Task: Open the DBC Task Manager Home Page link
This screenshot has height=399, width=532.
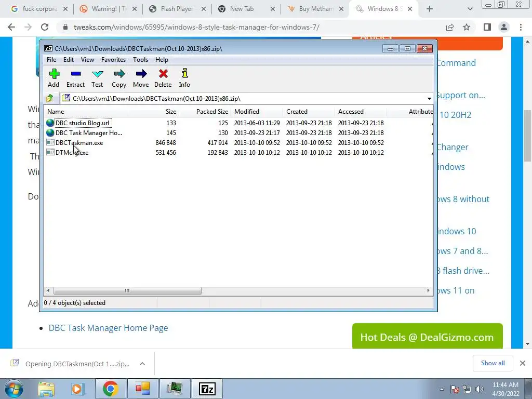Action: (108, 328)
